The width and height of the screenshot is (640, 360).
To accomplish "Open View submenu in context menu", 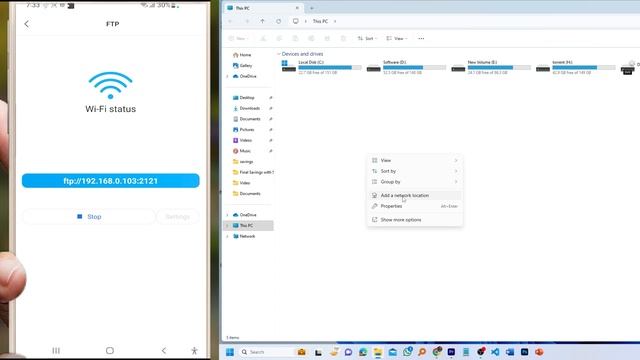I will (x=415, y=160).
